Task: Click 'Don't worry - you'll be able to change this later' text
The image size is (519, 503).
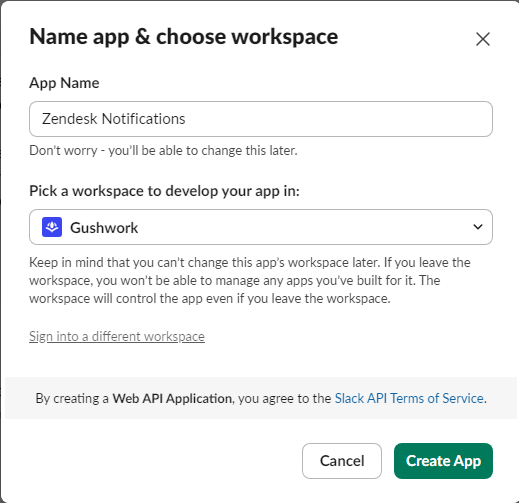Action: (163, 151)
